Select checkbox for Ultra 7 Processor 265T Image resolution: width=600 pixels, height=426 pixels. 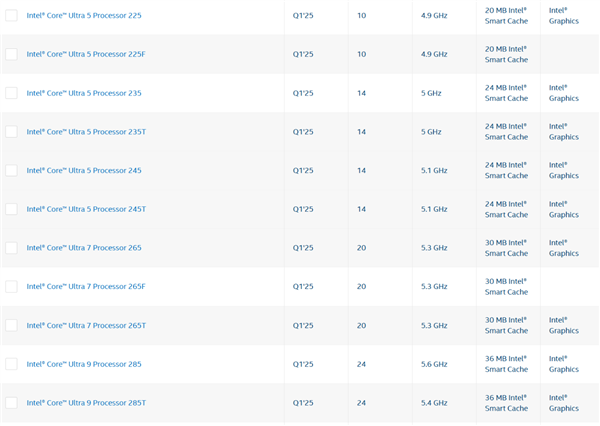click(x=11, y=325)
